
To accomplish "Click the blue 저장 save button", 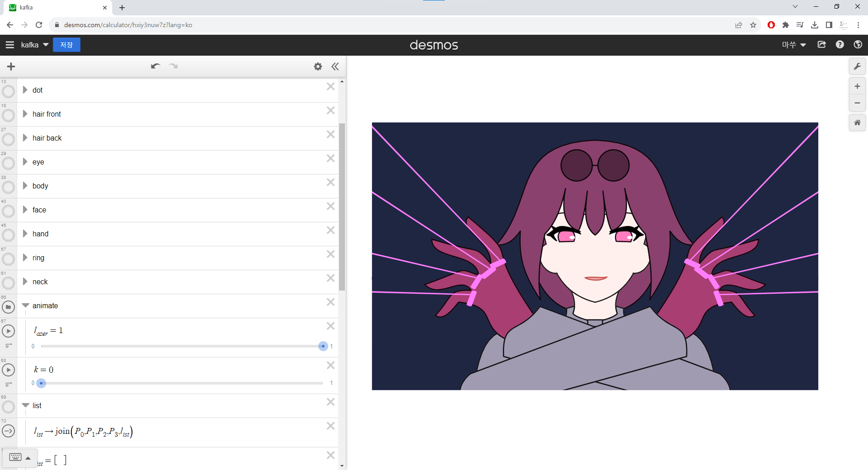I will point(66,45).
